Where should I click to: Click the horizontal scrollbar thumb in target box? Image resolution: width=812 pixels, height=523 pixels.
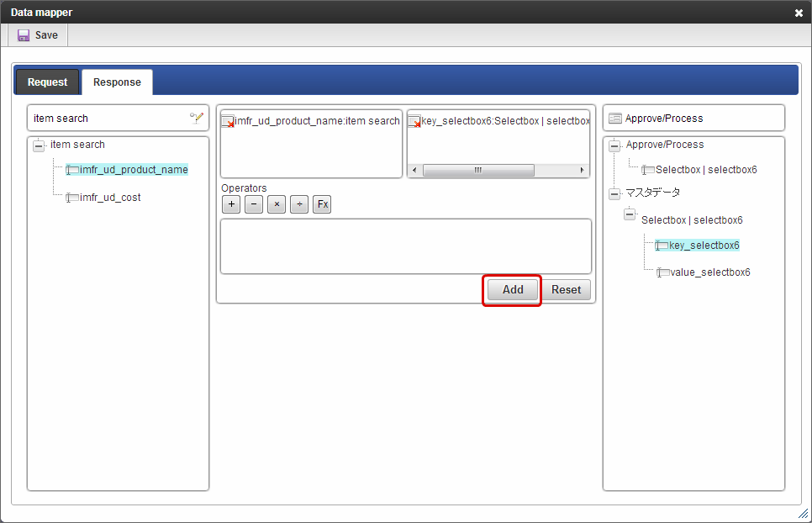[x=478, y=171]
